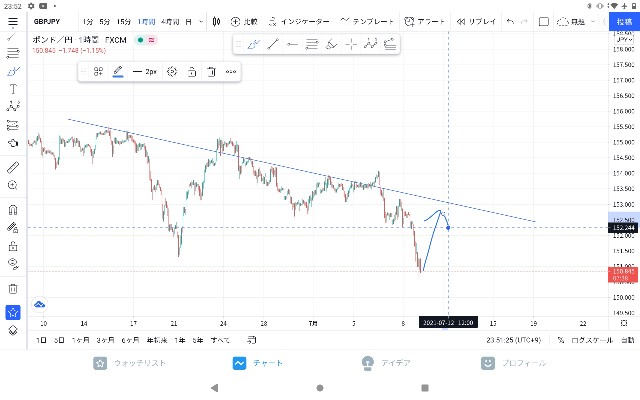Click the アラート alert button

point(424,22)
